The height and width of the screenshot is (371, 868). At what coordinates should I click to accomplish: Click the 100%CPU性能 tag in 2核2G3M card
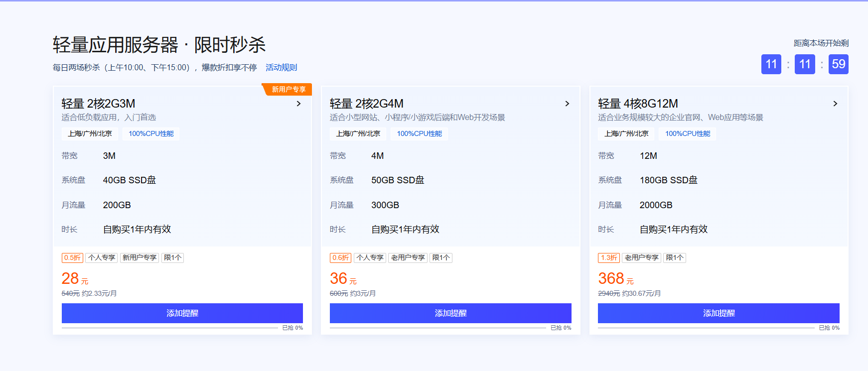(151, 133)
